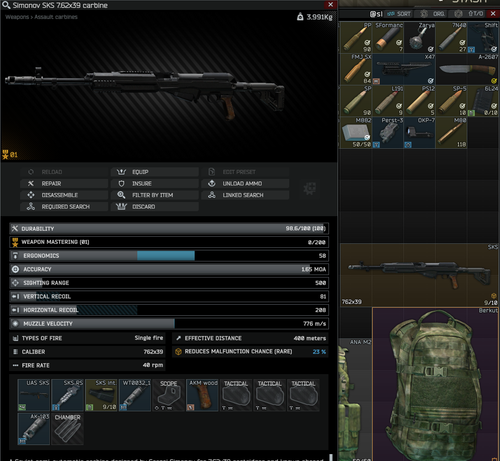
Task: Click the Assault carbines breadcrumb link
Action: pos(56,17)
